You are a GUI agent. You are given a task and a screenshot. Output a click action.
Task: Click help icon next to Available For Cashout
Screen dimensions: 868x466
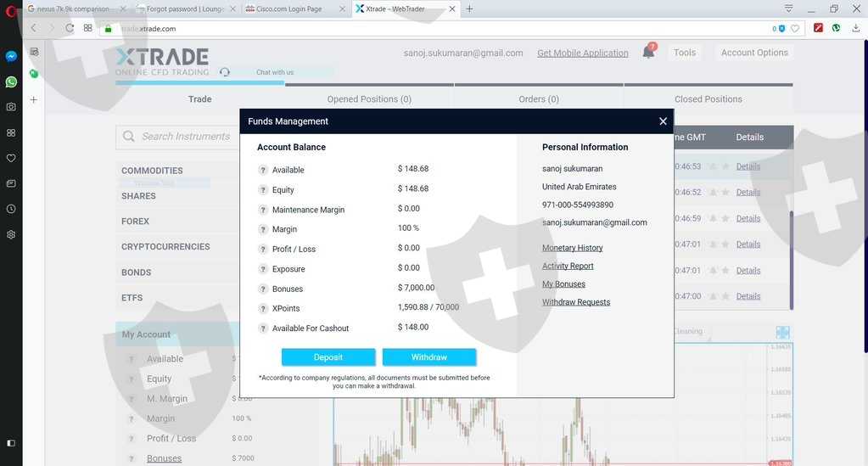point(263,328)
